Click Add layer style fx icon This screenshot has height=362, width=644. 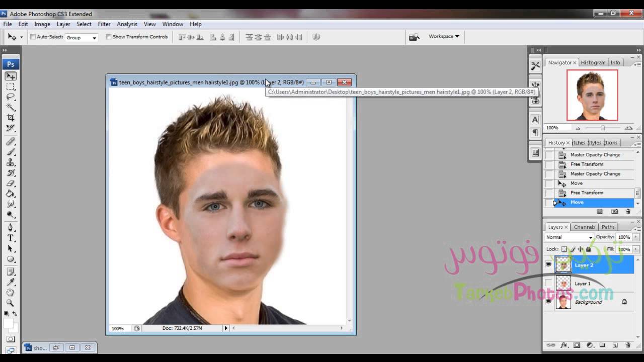[x=564, y=345]
